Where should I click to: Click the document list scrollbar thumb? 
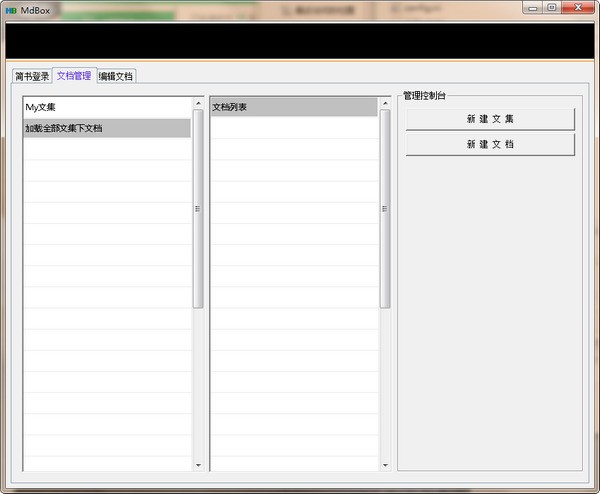pyautogui.click(x=385, y=209)
